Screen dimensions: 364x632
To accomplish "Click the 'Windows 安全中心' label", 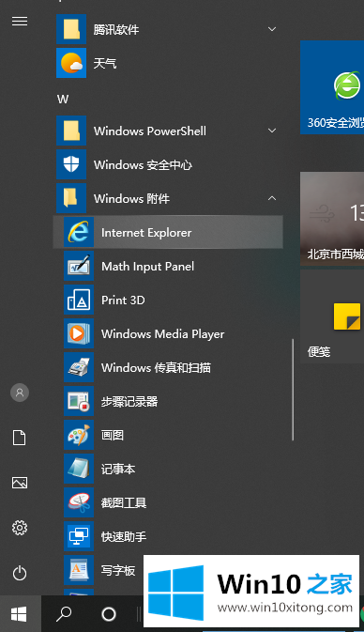I will click(143, 165).
